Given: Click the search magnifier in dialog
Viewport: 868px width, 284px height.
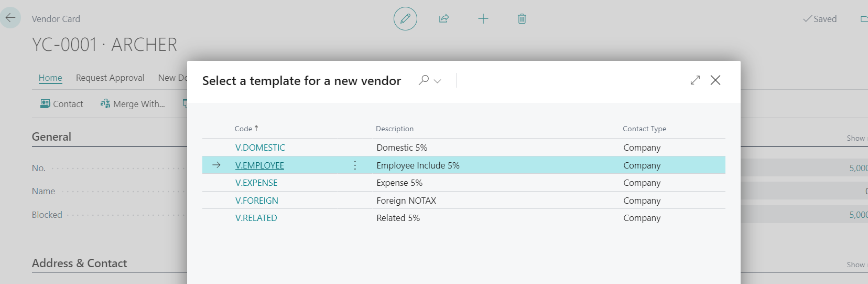Looking at the screenshot, I should 424,80.
